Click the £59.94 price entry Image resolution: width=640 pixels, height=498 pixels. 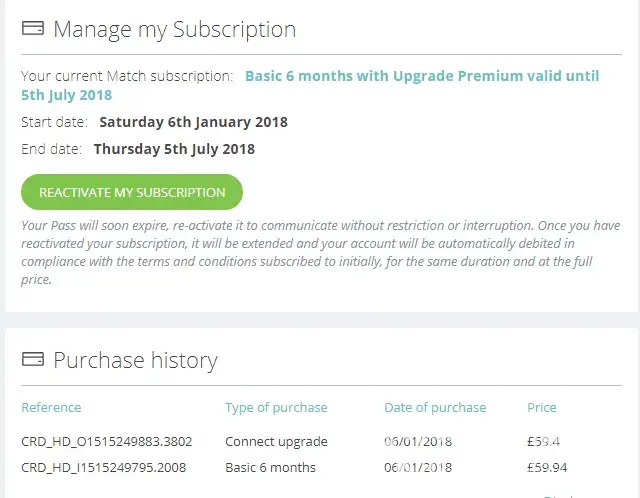click(546, 467)
